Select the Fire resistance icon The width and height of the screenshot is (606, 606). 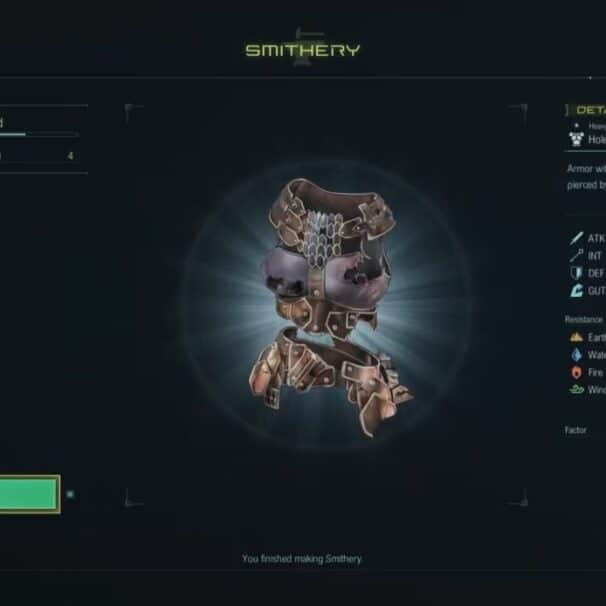(x=576, y=372)
